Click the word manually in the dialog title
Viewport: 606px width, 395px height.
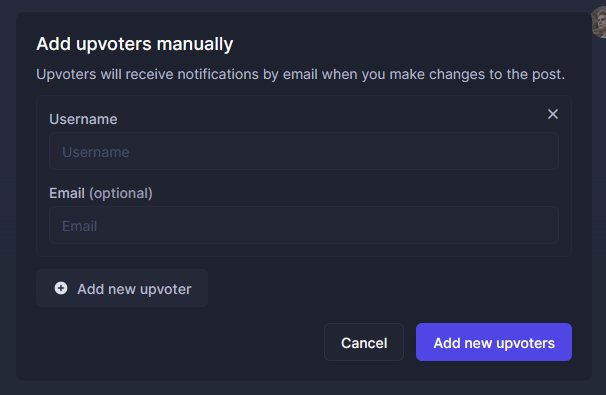pos(195,44)
